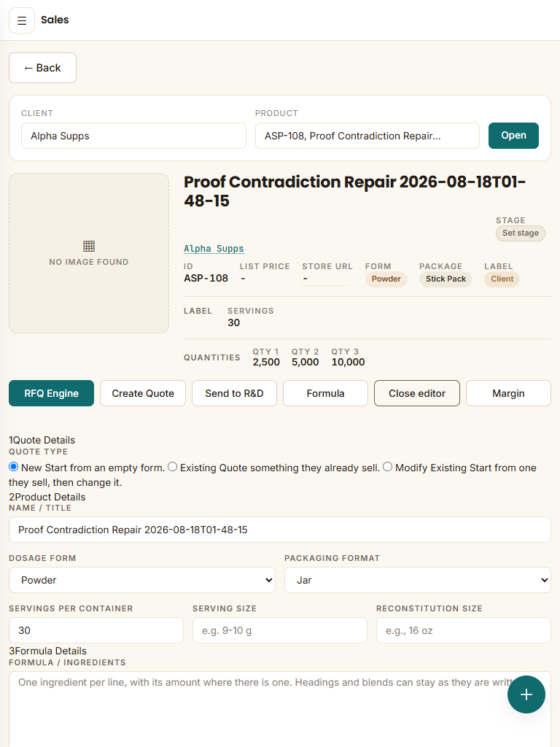
Task: Select the Existing Quote radio option
Action: point(172,467)
